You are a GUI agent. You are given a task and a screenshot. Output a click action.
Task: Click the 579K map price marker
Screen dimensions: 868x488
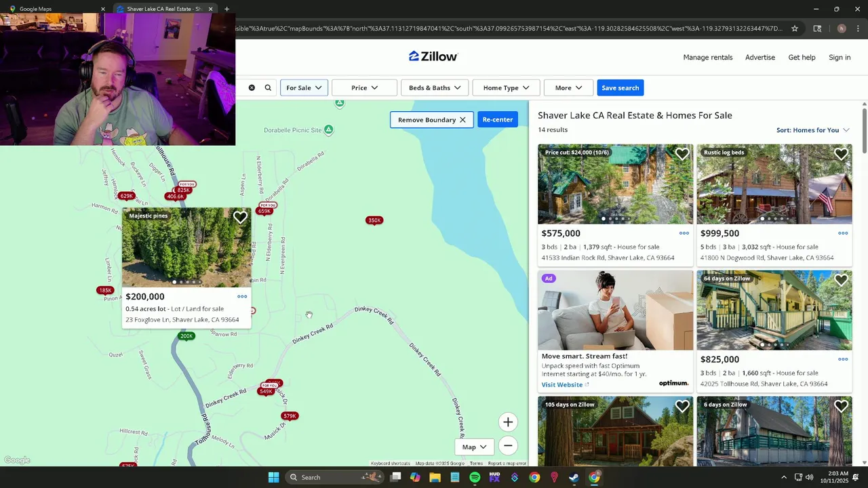pyautogui.click(x=290, y=415)
